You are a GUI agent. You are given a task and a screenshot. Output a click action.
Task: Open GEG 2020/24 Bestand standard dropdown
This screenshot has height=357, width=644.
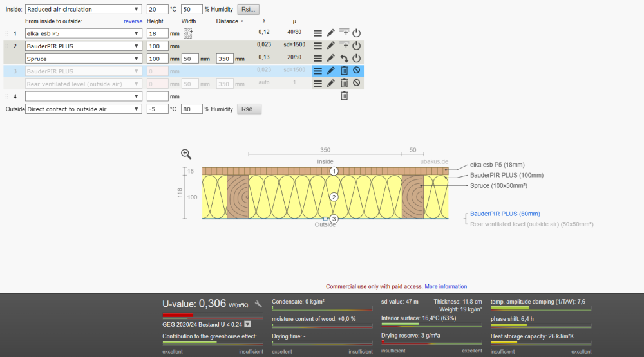[248, 324]
